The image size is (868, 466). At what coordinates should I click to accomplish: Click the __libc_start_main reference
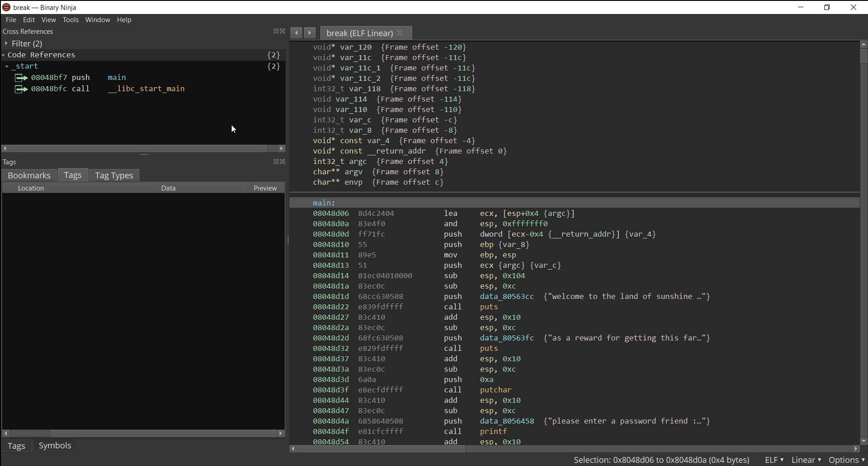(x=146, y=89)
